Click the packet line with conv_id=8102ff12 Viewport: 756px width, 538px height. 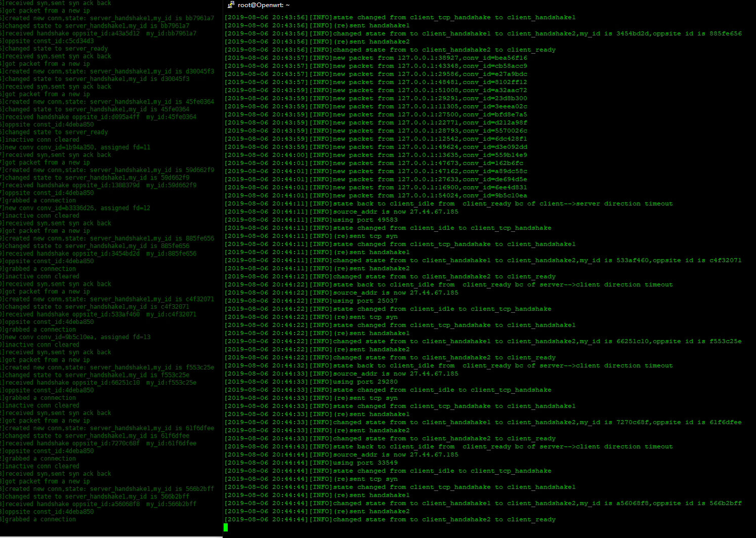point(375,82)
